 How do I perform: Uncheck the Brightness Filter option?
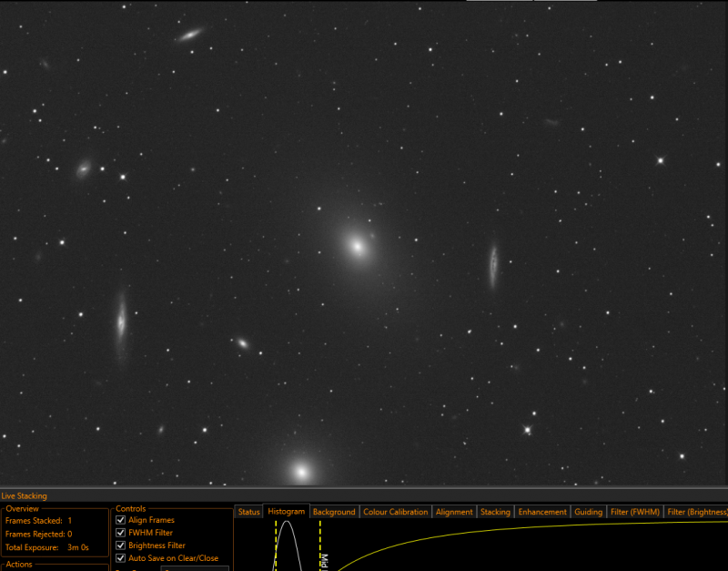coord(121,545)
